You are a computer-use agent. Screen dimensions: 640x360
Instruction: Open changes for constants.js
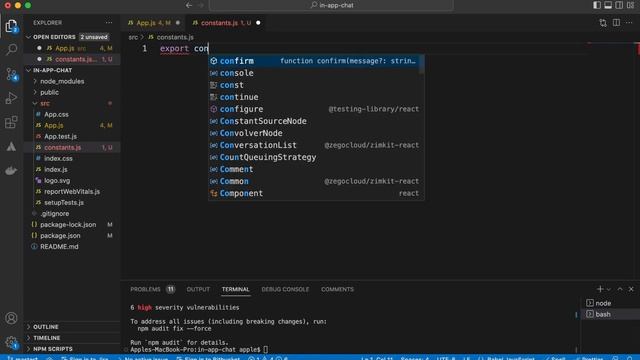[x=603, y=23]
